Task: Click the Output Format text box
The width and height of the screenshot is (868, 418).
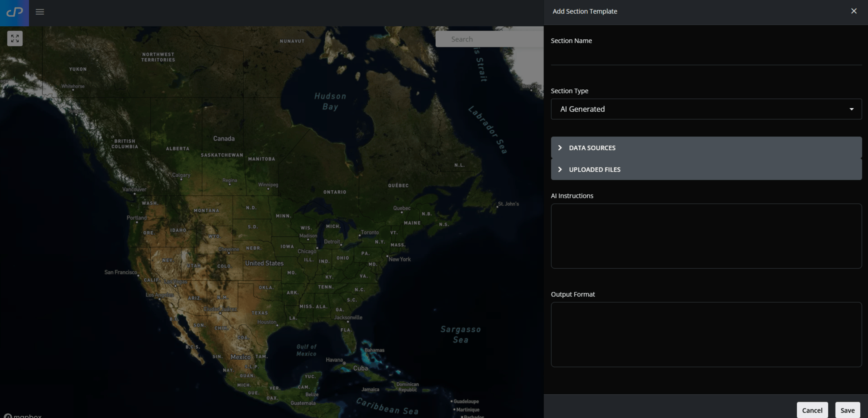Action: pyautogui.click(x=706, y=334)
